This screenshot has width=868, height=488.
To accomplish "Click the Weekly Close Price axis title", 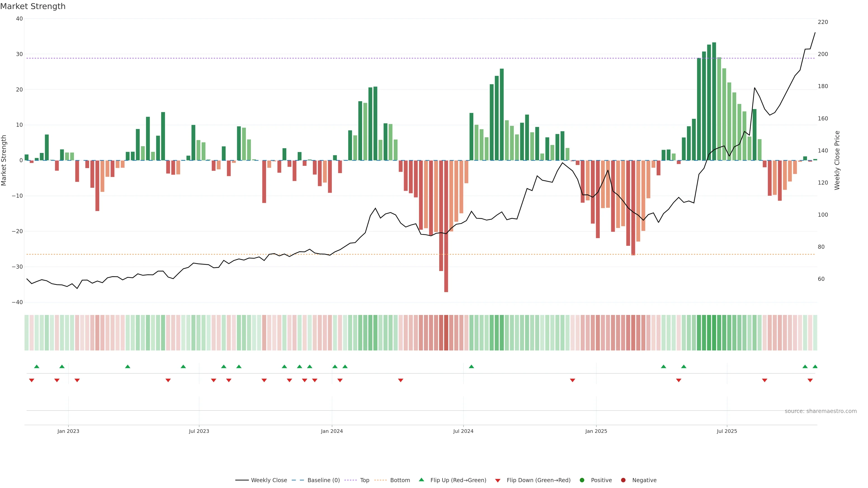I will pos(837,160).
